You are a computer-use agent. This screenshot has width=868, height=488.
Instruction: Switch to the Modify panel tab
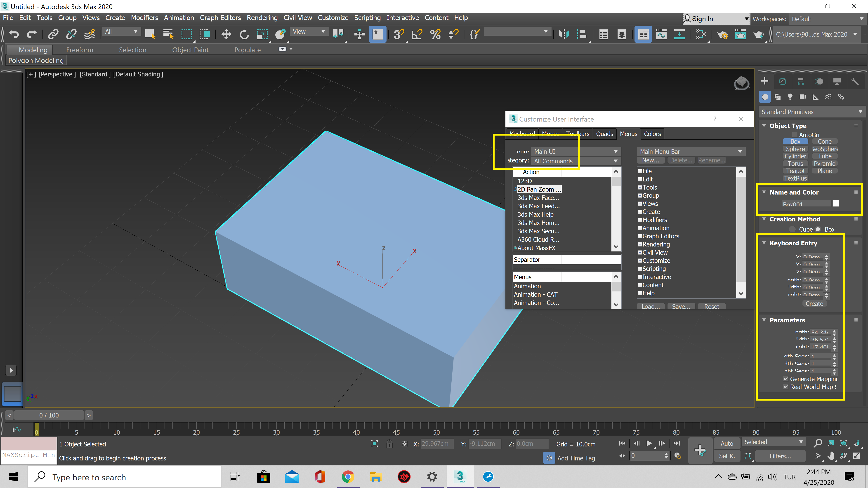(783, 81)
